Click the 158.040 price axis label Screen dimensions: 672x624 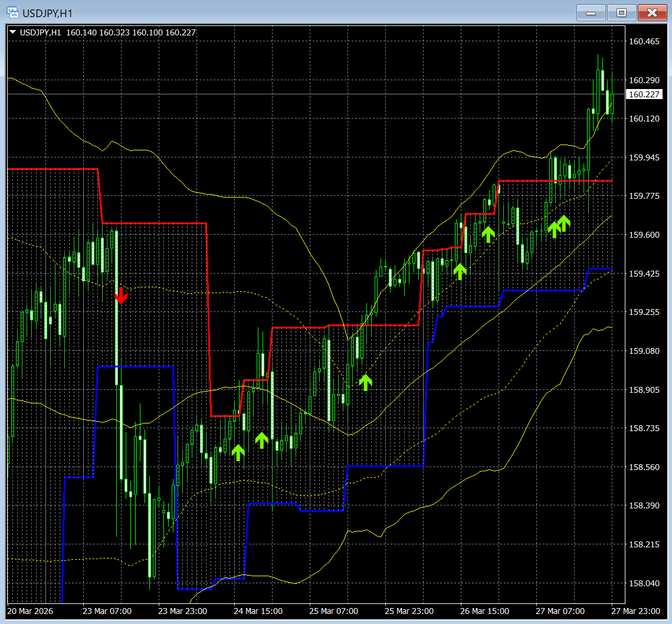[x=644, y=583]
